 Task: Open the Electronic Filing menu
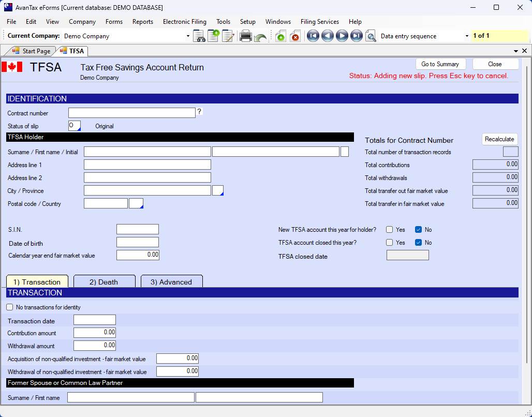pos(184,22)
